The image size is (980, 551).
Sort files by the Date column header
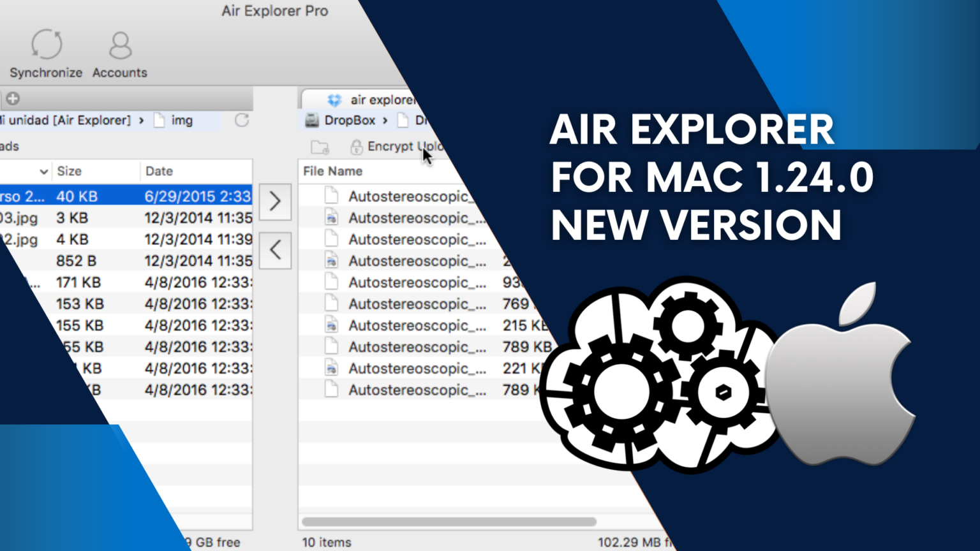159,171
